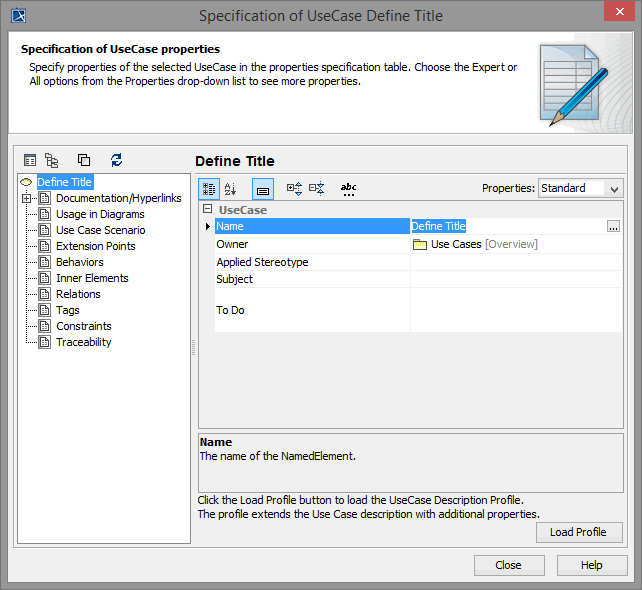
Task: Open the Properties Standard dropdown
Action: pyautogui.click(x=580, y=188)
